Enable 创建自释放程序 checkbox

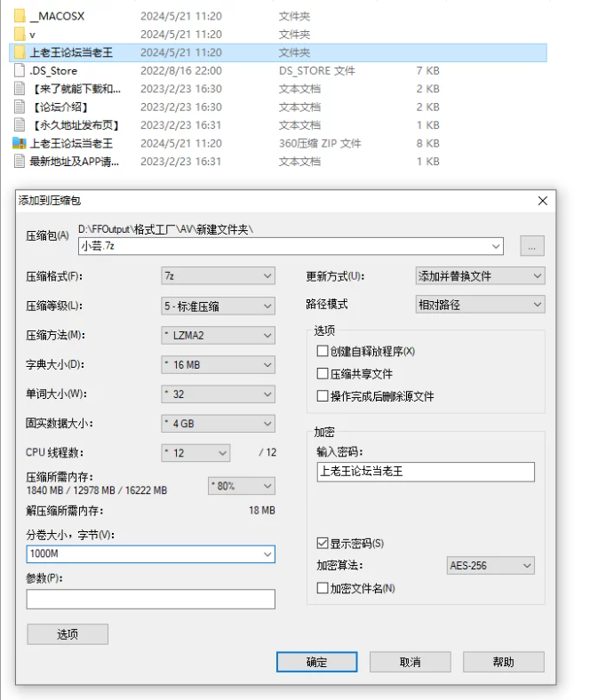[x=323, y=351]
